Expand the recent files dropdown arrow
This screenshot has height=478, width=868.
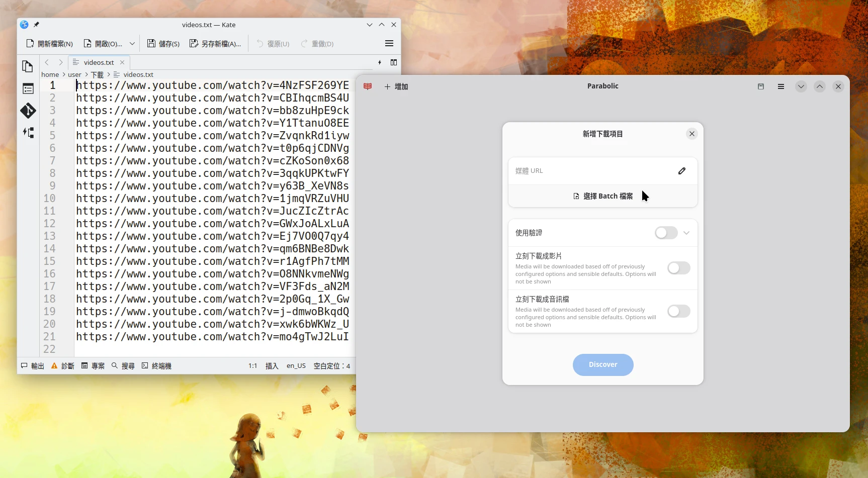pos(132,44)
